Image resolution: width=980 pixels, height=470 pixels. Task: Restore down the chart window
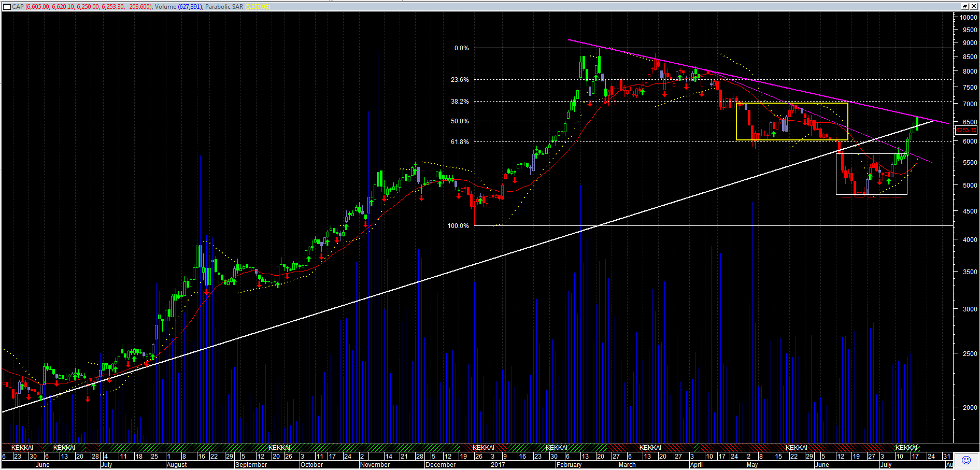click(x=965, y=7)
